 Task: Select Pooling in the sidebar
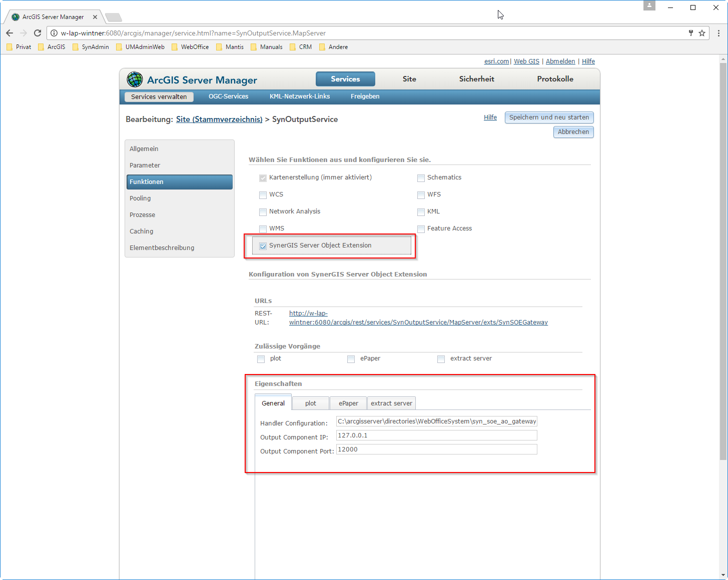tap(140, 198)
